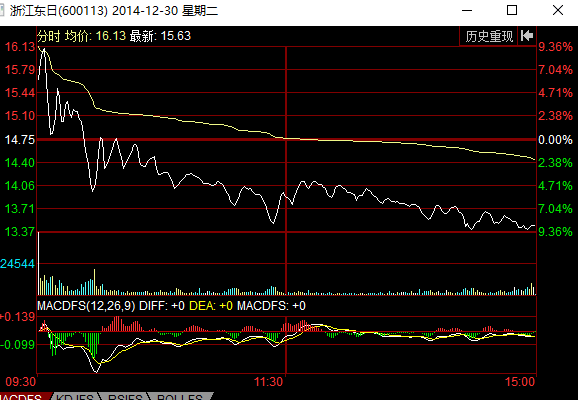Click the back arrow icon beside 历史重现
578x400 pixels.
[x=527, y=36]
